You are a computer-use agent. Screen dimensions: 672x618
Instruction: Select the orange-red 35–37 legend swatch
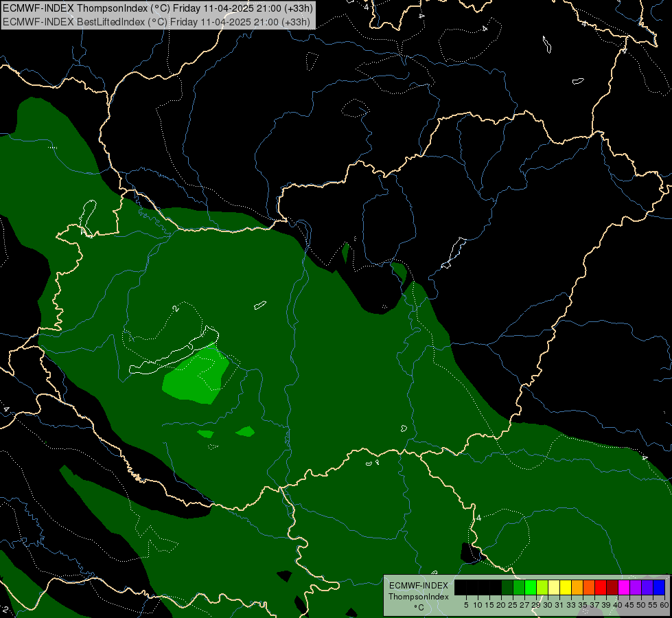pos(589,587)
